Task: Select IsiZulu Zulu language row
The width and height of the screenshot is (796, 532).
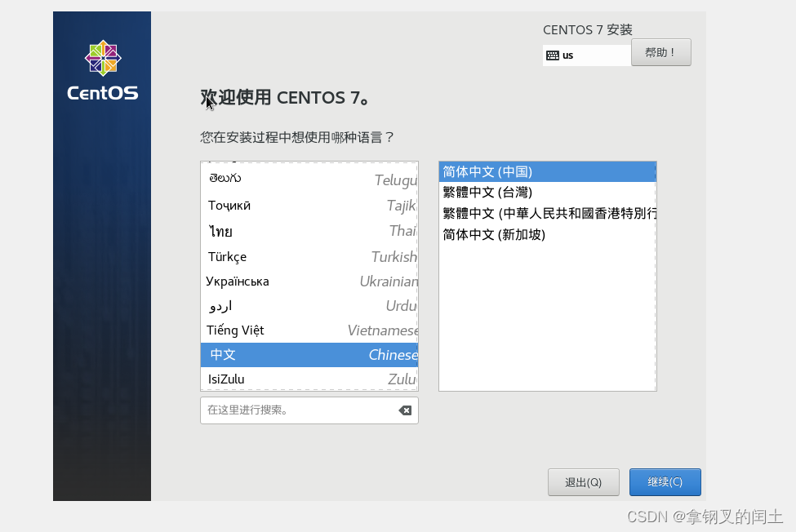Action: coord(309,379)
